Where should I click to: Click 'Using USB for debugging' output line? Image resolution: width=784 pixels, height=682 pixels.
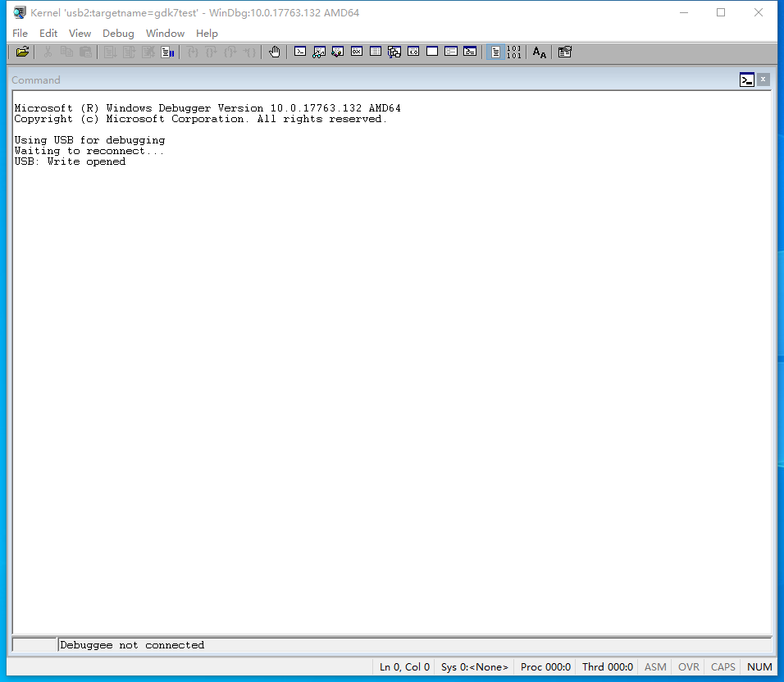[x=89, y=140]
